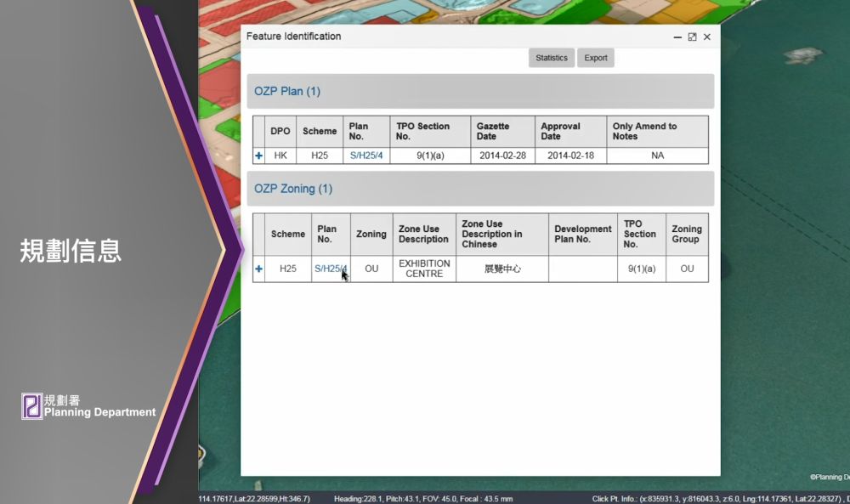850x504 pixels.
Task: Minimize the Feature Identification window
Action: point(677,37)
